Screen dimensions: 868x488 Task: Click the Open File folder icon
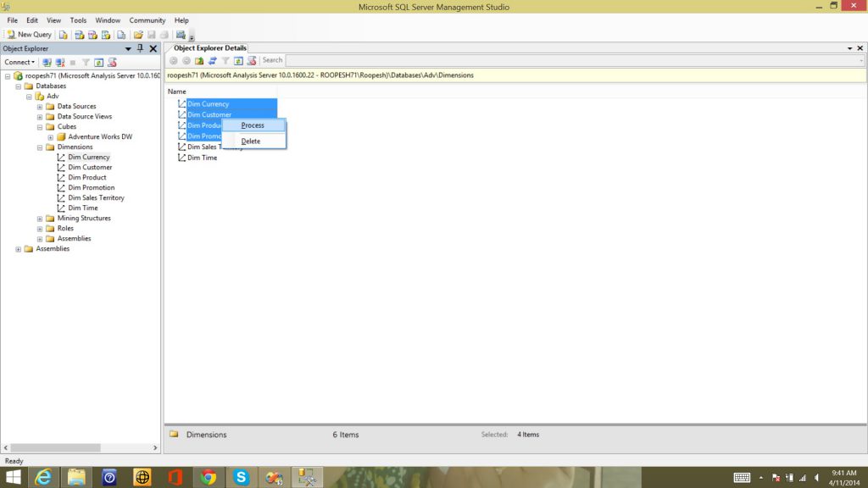pyautogui.click(x=138, y=35)
